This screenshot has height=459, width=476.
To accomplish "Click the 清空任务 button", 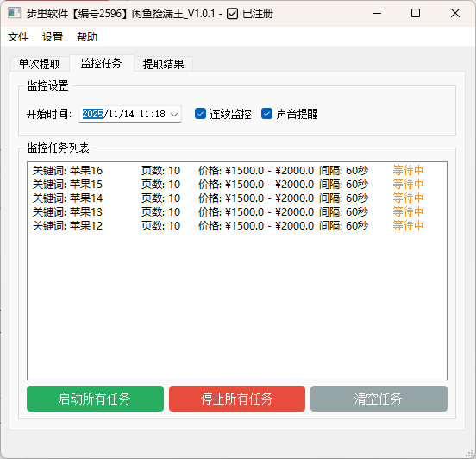I will [379, 399].
